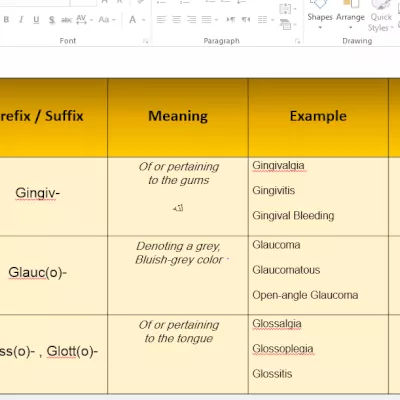Click 'Of or pertaining to the gums'
The height and width of the screenshot is (400, 400).
[179, 173]
